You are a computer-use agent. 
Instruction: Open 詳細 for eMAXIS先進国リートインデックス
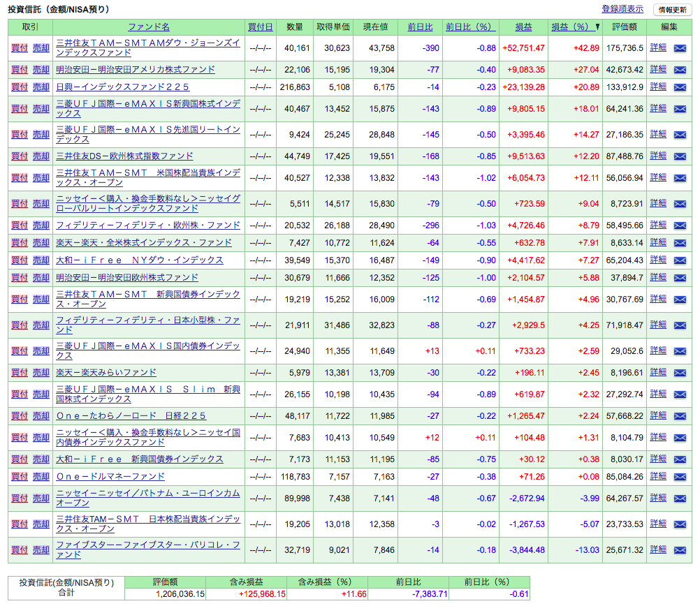[658, 134]
